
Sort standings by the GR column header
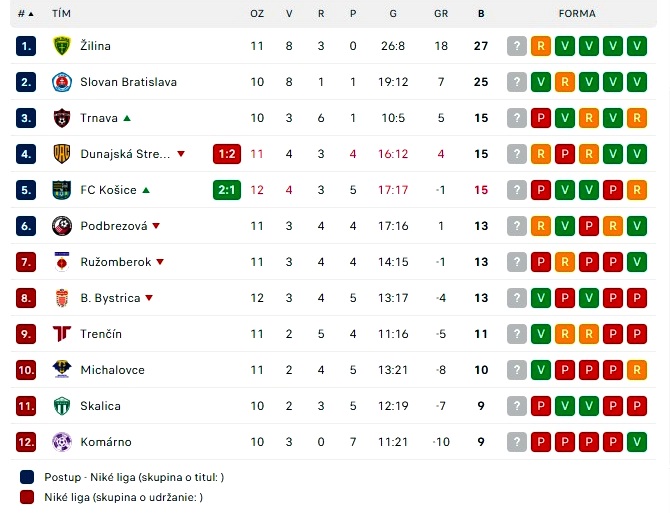click(x=441, y=14)
